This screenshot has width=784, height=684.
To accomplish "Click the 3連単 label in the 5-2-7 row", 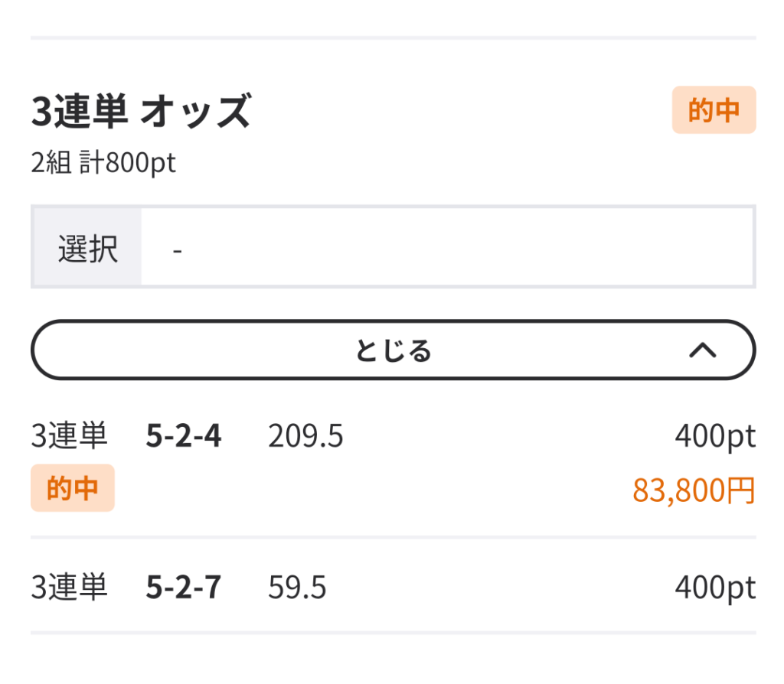I will [x=69, y=588].
